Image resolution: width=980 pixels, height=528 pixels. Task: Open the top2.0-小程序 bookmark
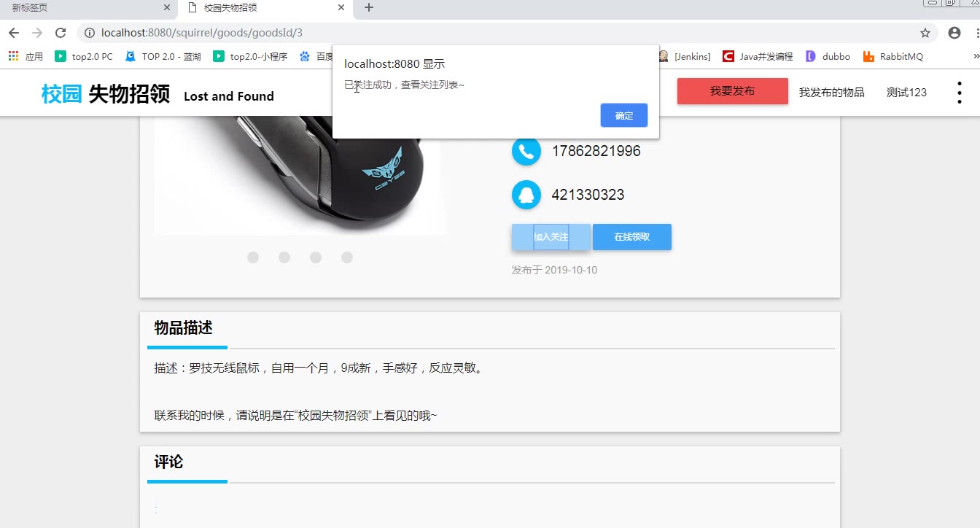tap(250, 56)
